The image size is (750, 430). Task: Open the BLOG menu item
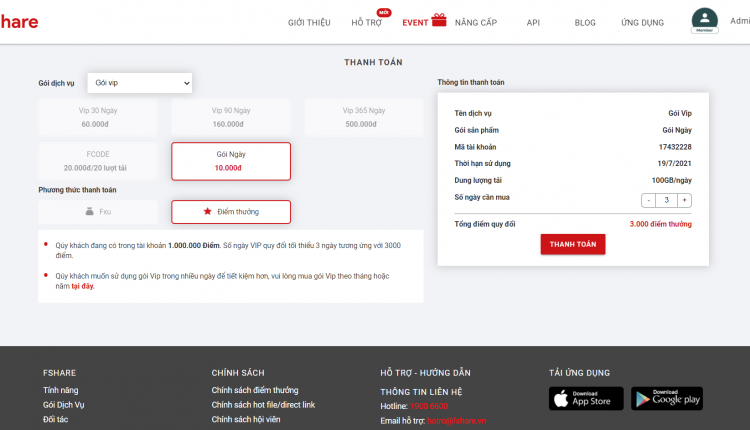pyautogui.click(x=585, y=22)
